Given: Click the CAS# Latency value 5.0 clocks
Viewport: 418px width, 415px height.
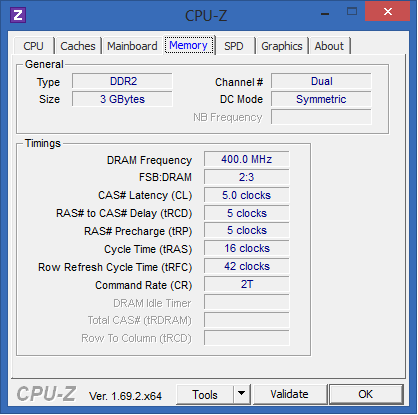Looking at the screenshot, I should (247, 195).
